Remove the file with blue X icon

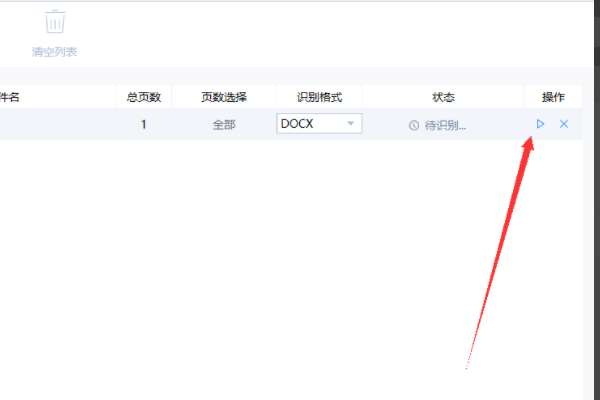[x=564, y=124]
